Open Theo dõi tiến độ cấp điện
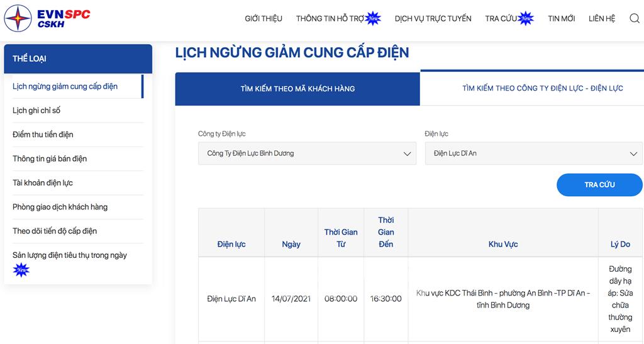 [55, 231]
